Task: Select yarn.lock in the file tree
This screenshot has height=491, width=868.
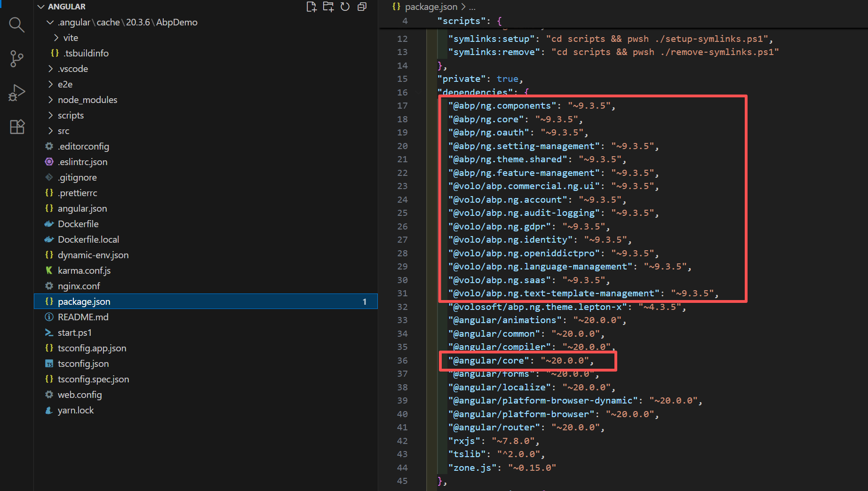Action: pos(75,410)
